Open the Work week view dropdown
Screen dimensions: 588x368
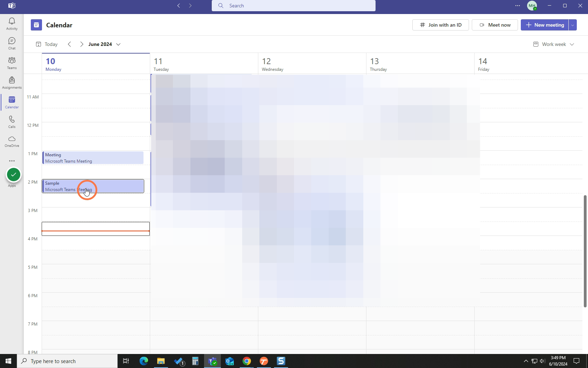tap(554, 44)
